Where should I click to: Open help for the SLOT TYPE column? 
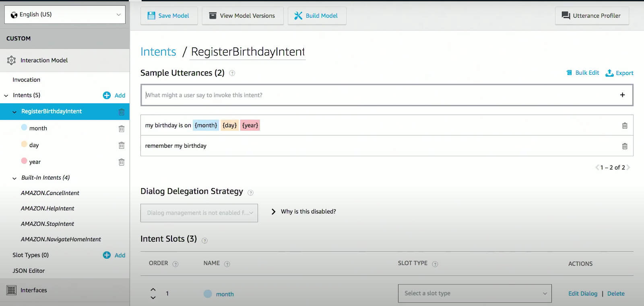click(435, 264)
